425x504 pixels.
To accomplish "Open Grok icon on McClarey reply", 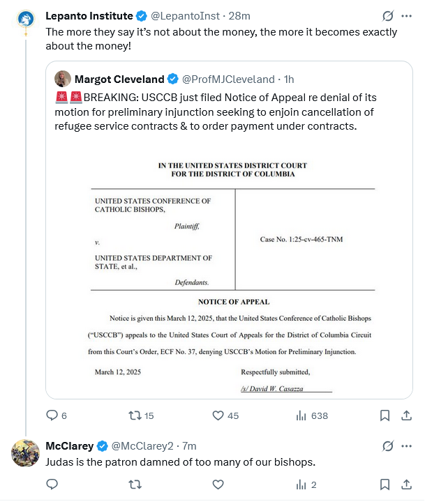I will 387,445.
